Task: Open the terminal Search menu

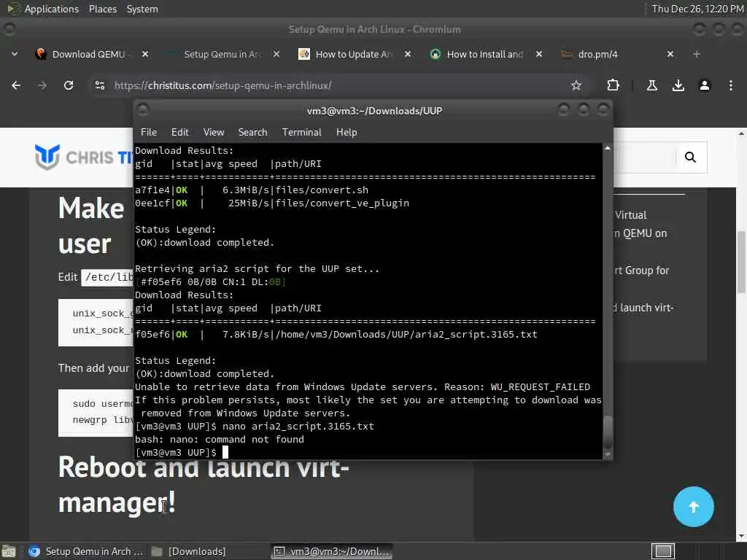Action: point(252,133)
